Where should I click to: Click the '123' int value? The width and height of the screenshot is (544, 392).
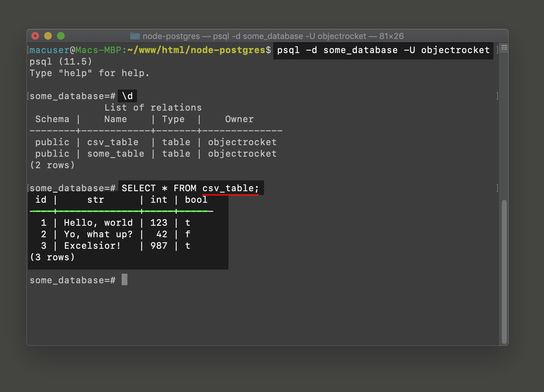[x=159, y=223]
